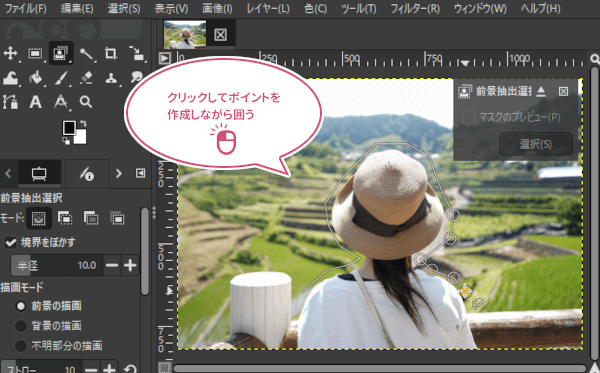600x373 pixels.
Task: Switch to Tool Options tab
Action: click(39, 173)
